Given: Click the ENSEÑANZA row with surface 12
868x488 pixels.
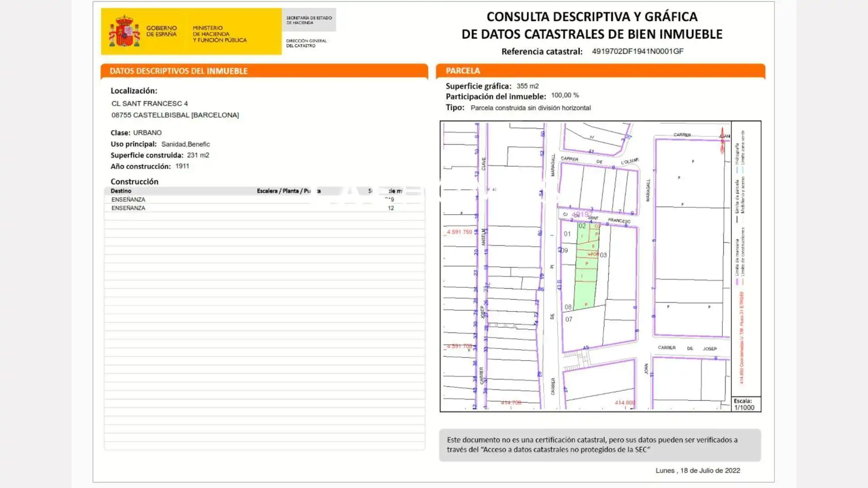Looking at the screenshot, I should point(264,208).
